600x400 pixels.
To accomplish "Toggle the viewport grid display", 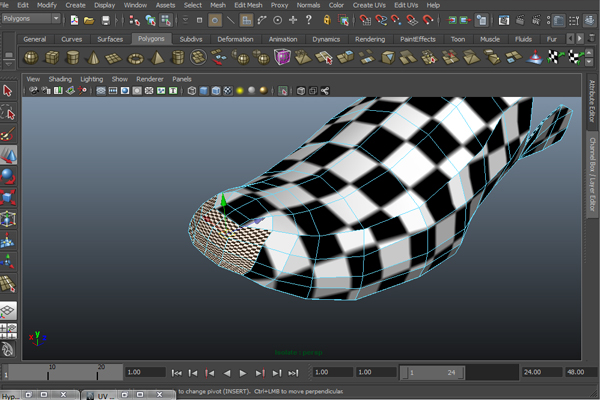I will pyautogui.click(x=101, y=91).
